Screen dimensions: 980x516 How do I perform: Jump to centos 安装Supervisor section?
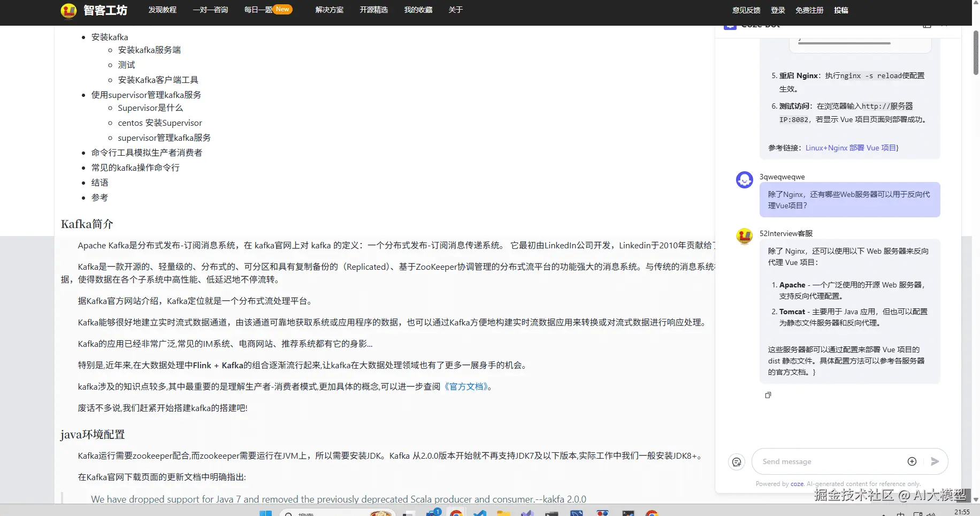tap(160, 123)
